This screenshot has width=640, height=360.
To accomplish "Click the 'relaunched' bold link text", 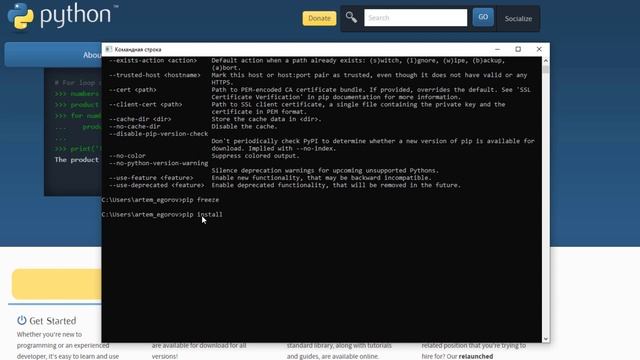I will [476, 356].
